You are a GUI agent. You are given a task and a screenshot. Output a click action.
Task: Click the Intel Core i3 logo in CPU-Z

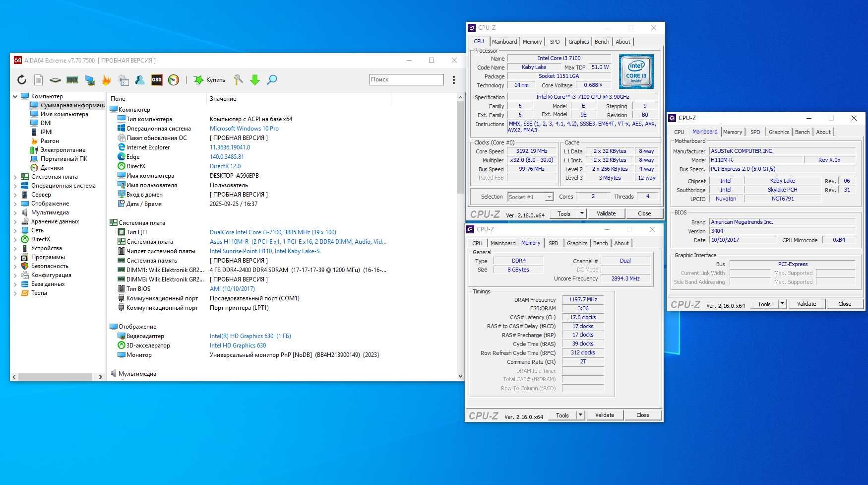tap(636, 71)
